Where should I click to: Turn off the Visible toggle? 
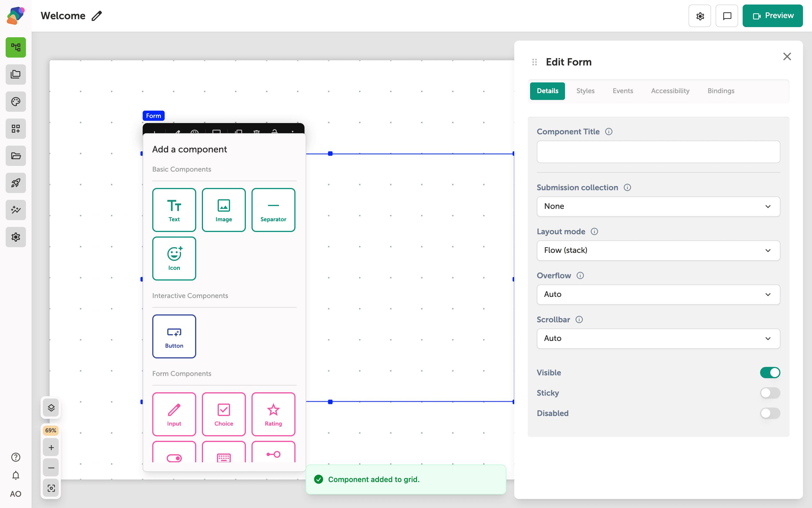(x=770, y=373)
